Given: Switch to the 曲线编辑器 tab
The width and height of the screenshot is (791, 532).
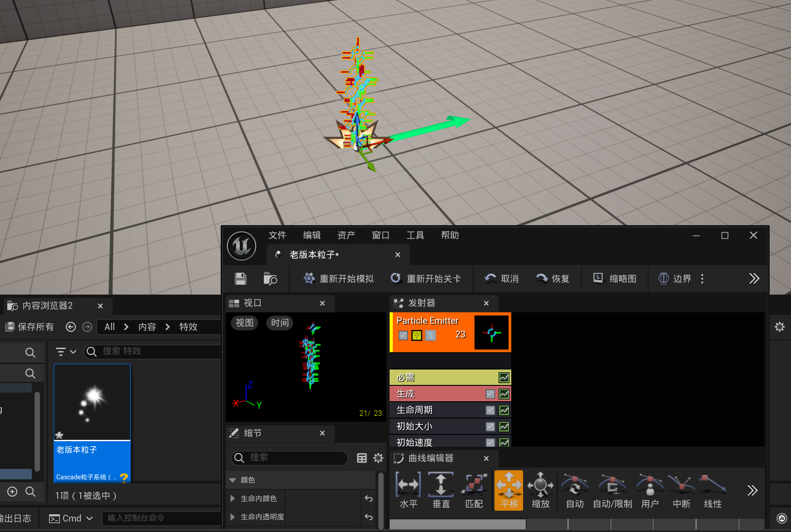Looking at the screenshot, I should click(430, 458).
